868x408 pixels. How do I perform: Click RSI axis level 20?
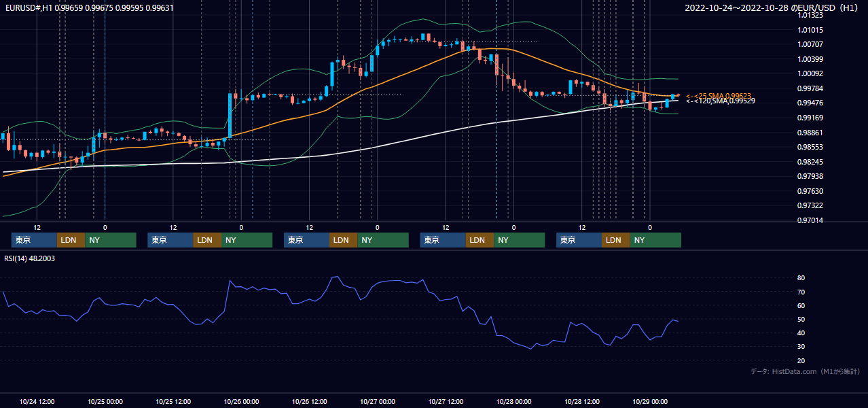pyautogui.click(x=801, y=360)
